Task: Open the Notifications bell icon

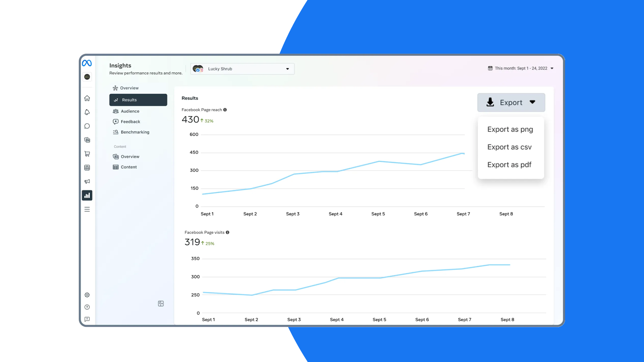Action: tap(87, 112)
